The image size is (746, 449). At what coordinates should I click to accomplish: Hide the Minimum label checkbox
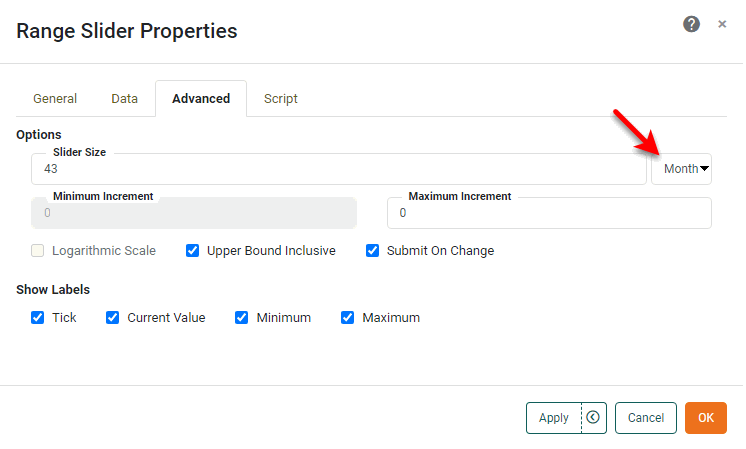tap(242, 318)
